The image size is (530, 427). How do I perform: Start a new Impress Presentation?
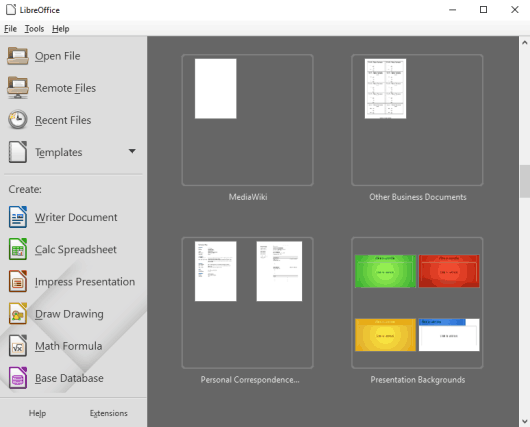85,282
